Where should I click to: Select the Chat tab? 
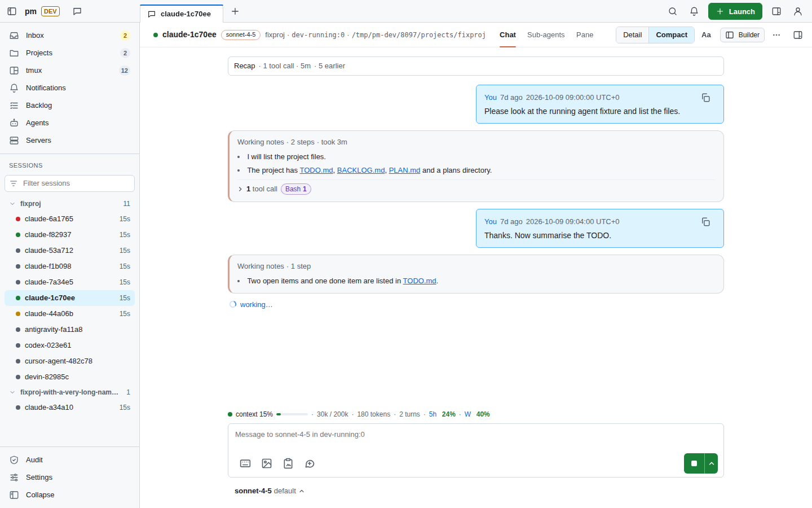pos(507,35)
